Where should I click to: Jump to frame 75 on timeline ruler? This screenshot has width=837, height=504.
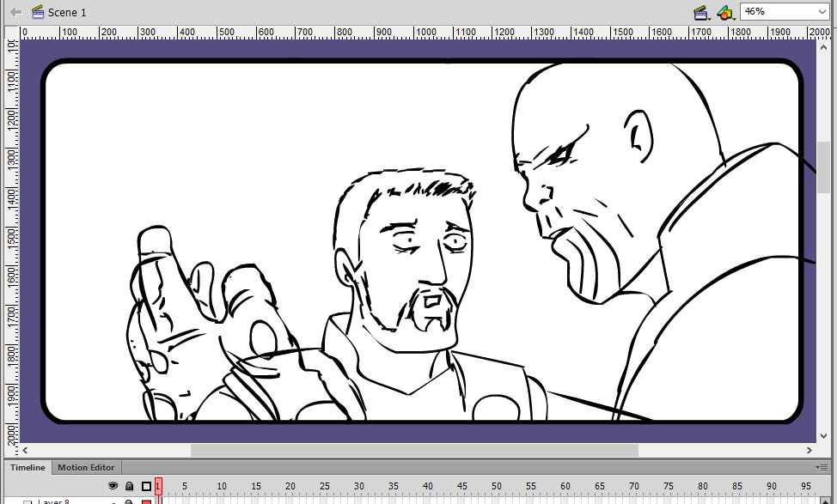[669, 486]
